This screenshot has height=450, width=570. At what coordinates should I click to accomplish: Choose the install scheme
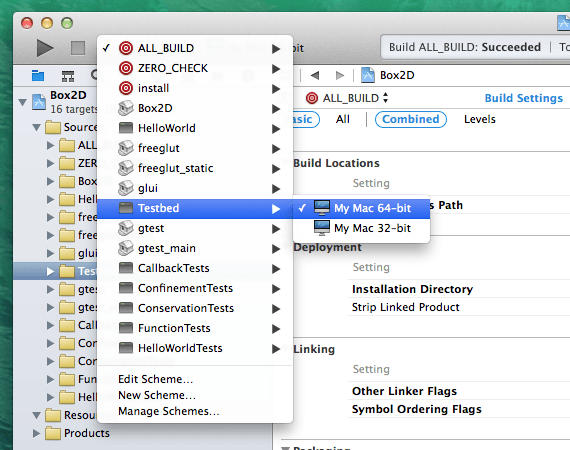click(195, 88)
